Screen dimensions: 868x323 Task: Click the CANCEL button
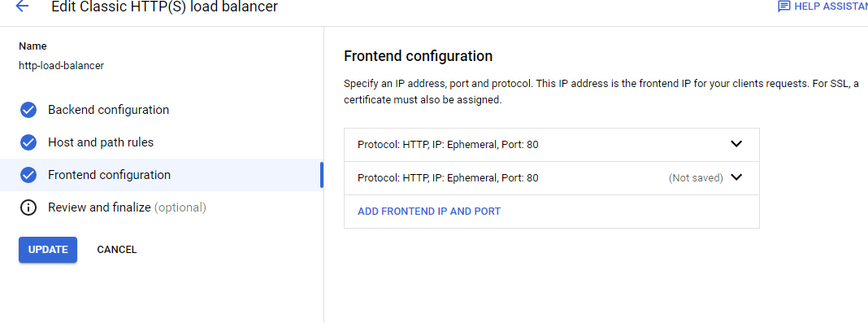click(117, 250)
